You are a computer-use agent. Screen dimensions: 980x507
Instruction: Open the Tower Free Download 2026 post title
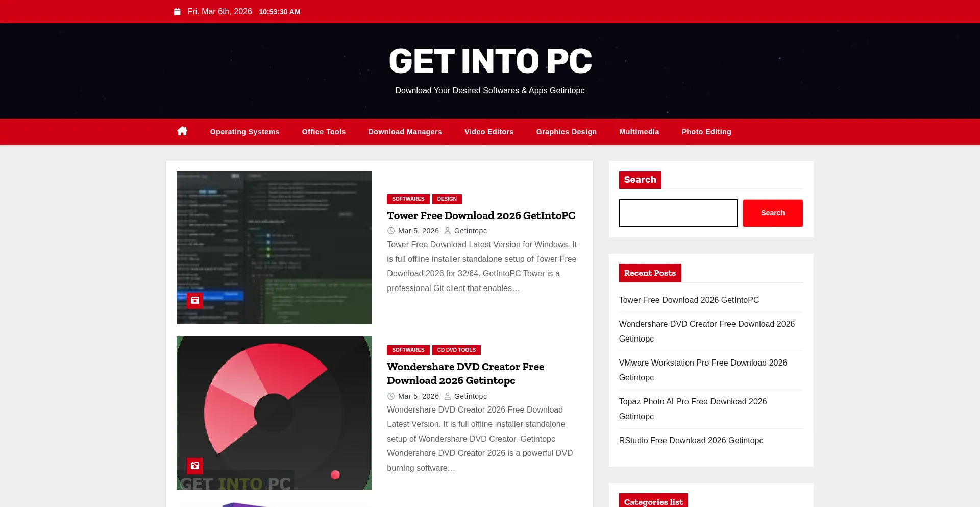point(481,215)
